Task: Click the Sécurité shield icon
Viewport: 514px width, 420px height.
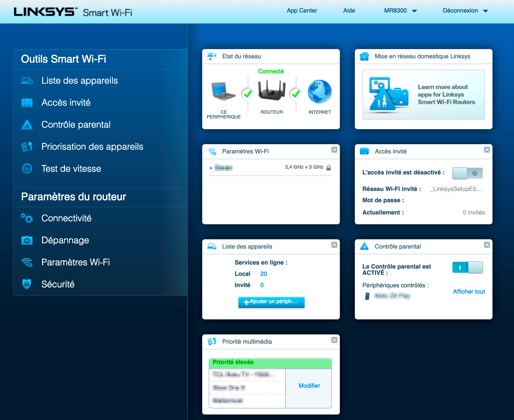Action: point(27,284)
